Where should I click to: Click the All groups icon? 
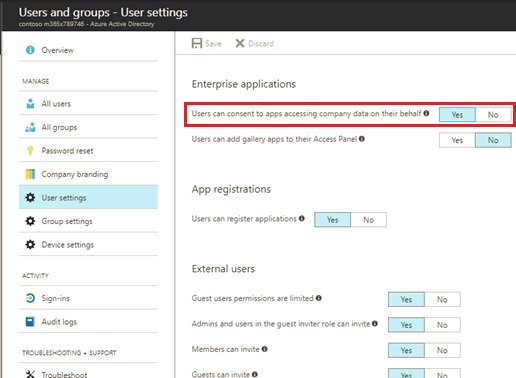[30, 127]
